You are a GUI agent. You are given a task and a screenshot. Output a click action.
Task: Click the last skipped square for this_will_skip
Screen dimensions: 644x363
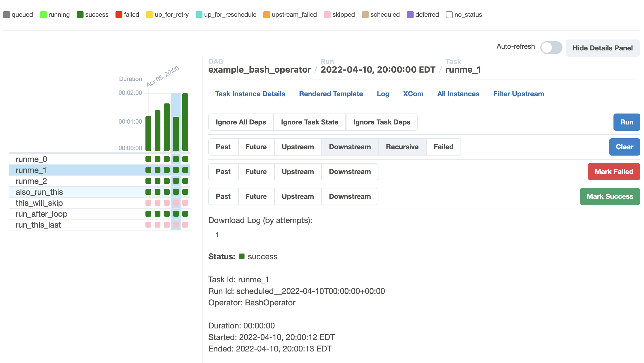[185, 203]
